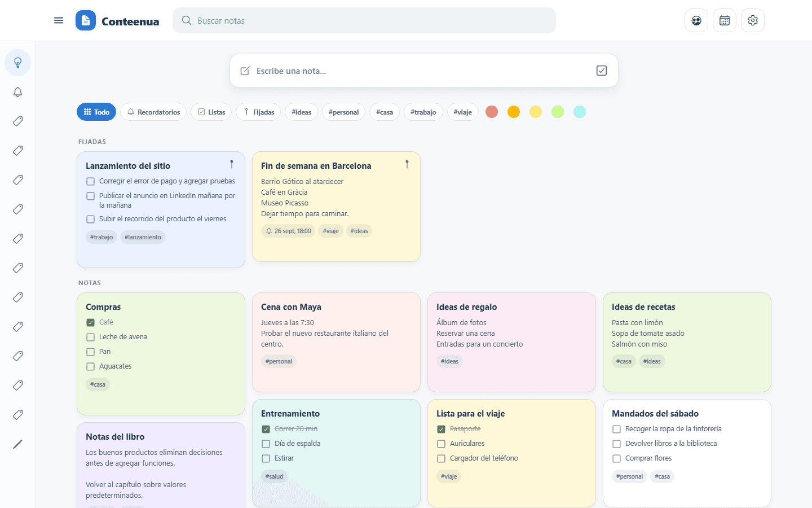Click the pencil edit labels sidebar icon
This screenshot has height=508, width=812.
18,444
